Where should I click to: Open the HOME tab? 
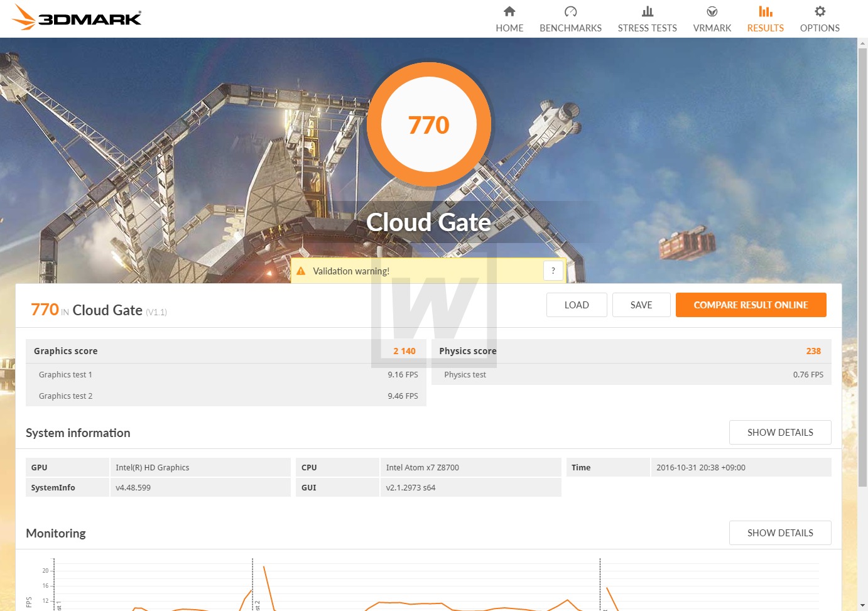509,28
